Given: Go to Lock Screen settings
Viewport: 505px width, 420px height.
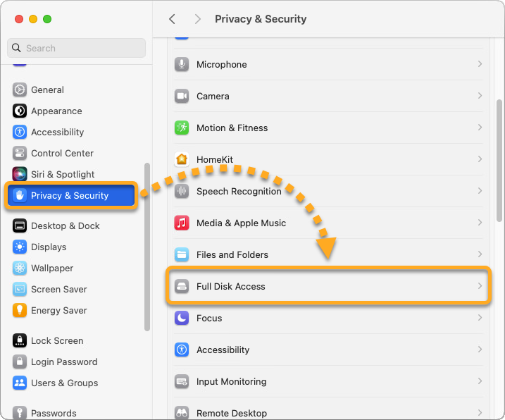Looking at the screenshot, I should pyautogui.click(x=56, y=340).
